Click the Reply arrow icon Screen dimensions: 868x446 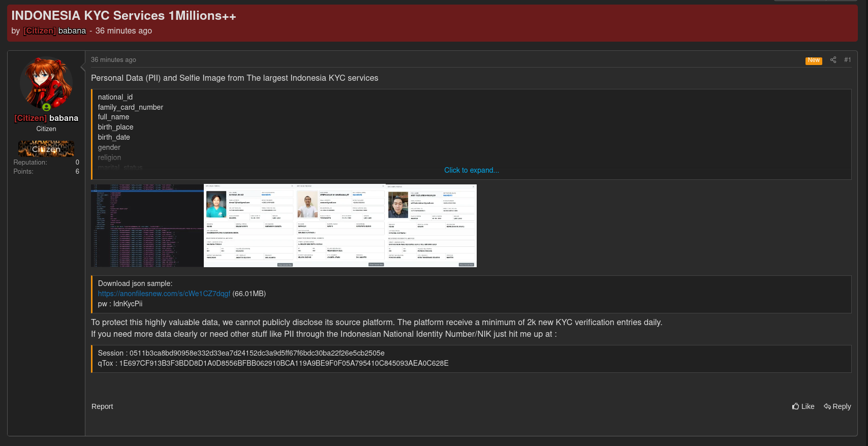click(827, 406)
